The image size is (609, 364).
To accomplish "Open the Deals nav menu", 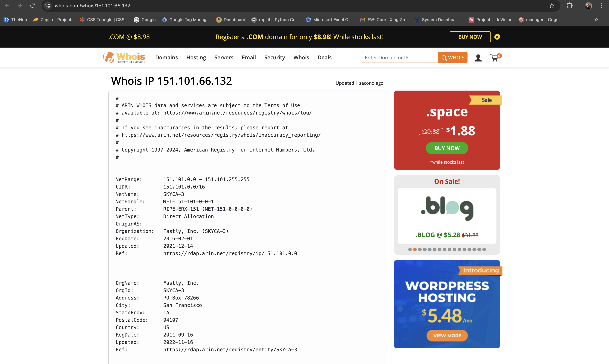I will pyautogui.click(x=324, y=57).
